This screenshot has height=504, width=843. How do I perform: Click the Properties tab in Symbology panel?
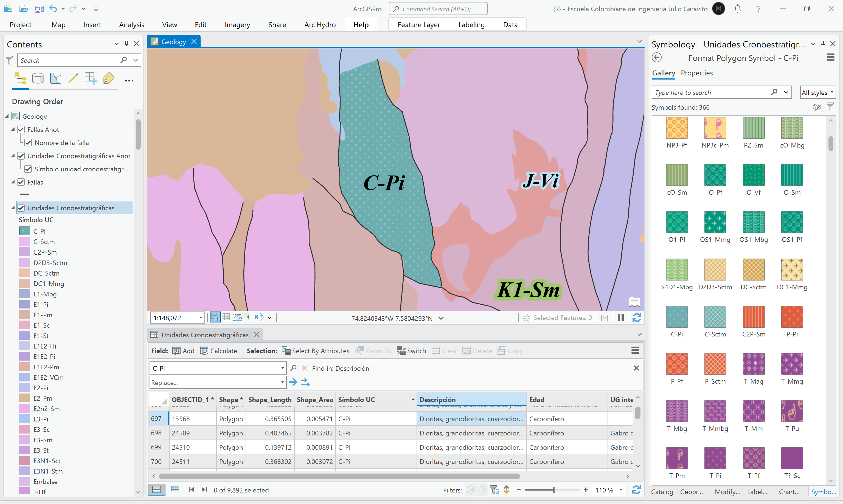(697, 72)
